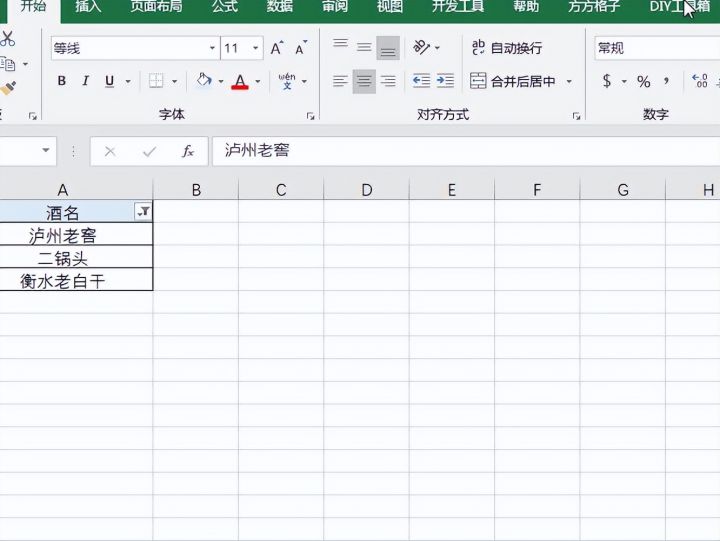Switch to the 公式 tab
720x541 pixels.
[x=225, y=6]
